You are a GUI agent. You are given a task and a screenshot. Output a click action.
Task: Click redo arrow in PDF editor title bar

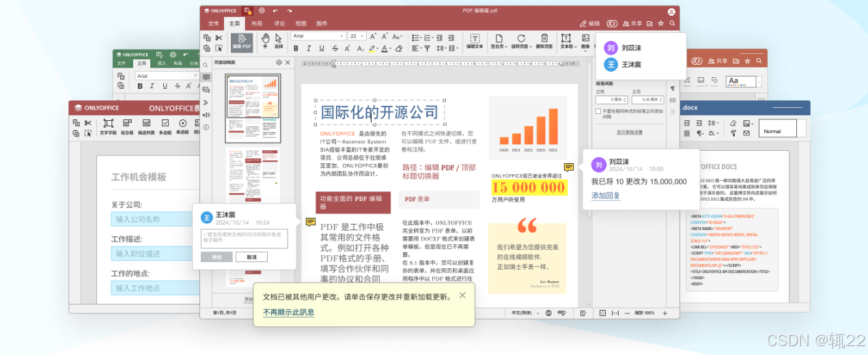pos(290,11)
